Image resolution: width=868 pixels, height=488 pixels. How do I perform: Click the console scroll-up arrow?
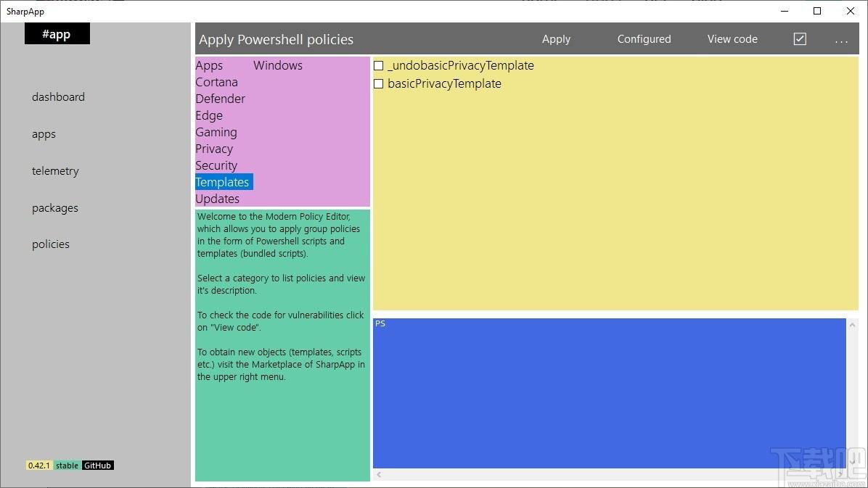(853, 325)
